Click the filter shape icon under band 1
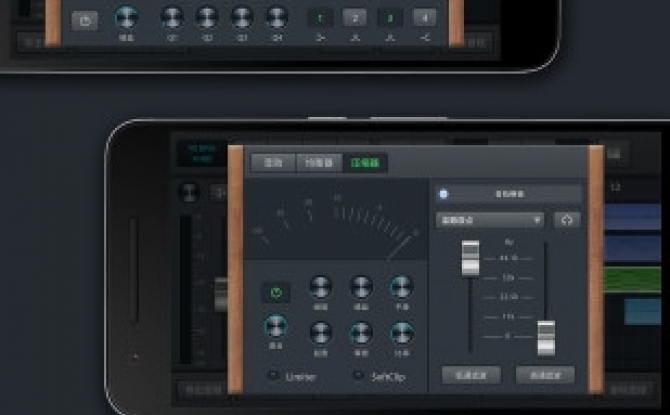670x415 pixels. tap(320, 38)
